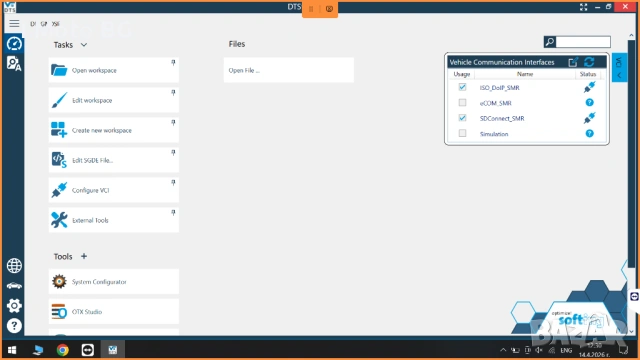
Task: Select the dashboard gauge sidebar icon
Action: point(14,44)
